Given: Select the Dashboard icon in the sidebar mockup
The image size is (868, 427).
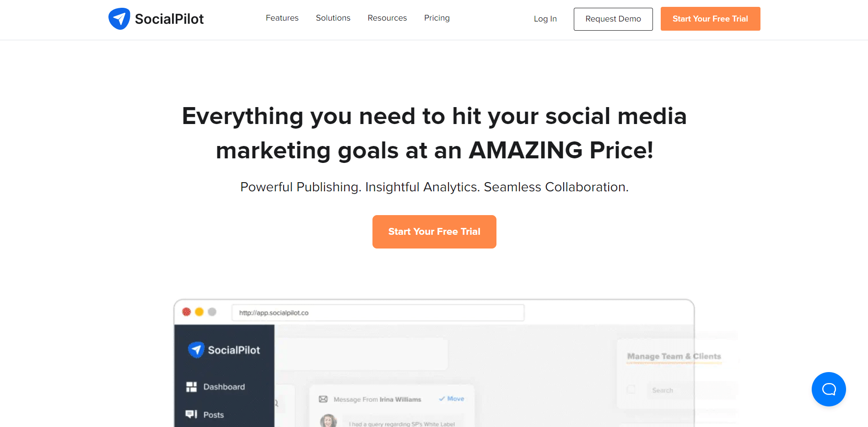Looking at the screenshot, I should click(191, 387).
